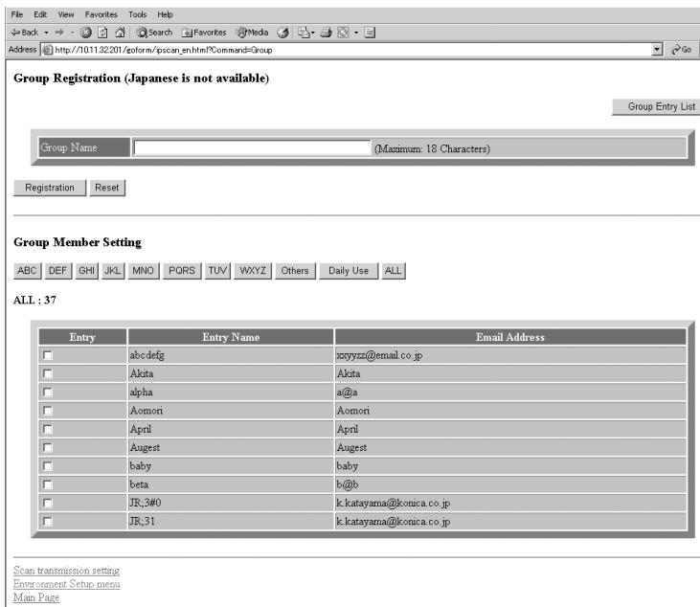Filter members by WXYZ
Image resolution: width=700 pixels, height=607 pixels.
(x=253, y=271)
